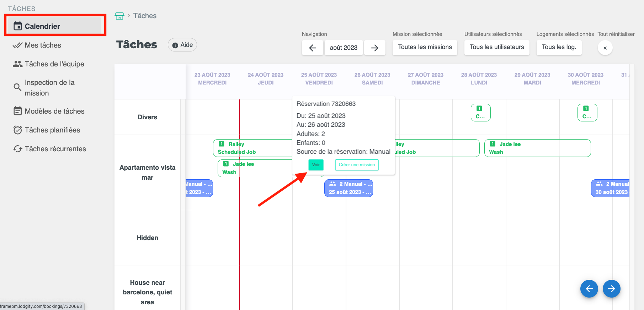The width and height of the screenshot is (644, 310).
Task: Expand Toutes les missions filter
Action: coord(425,47)
